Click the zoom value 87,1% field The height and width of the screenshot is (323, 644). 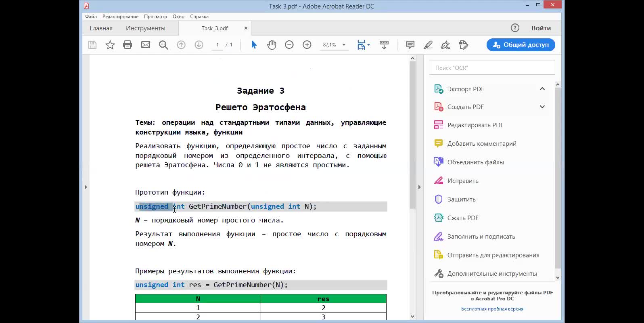tap(330, 45)
